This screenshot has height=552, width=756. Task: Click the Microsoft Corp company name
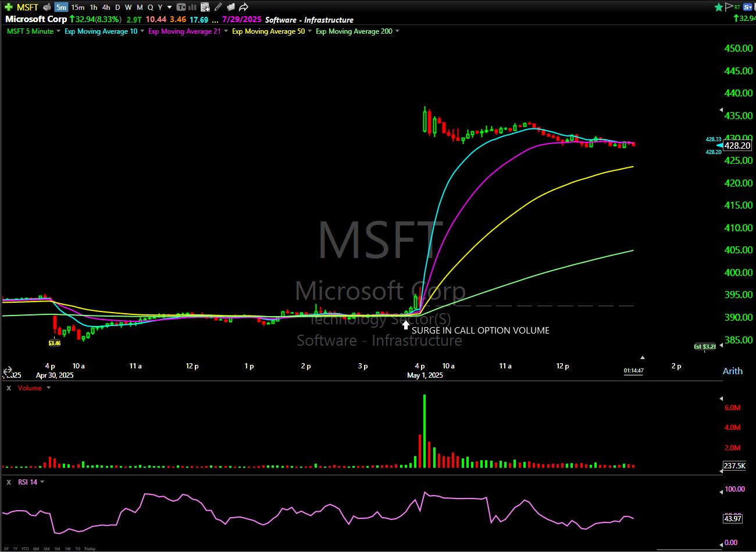pyautogui.click(x=36, y=19)
